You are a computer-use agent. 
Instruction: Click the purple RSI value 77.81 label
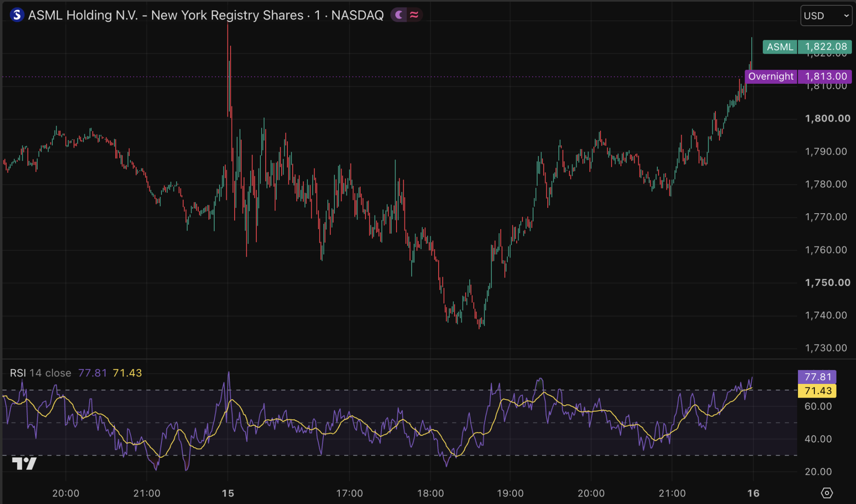(x=817, y=377)
